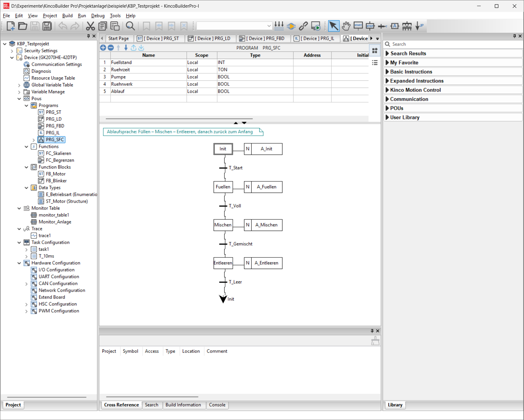Image resolution: width=524 pixels, height=420 pixels.
Task: Select FB_Blinker in the project tree
Action: coord(56,181)
